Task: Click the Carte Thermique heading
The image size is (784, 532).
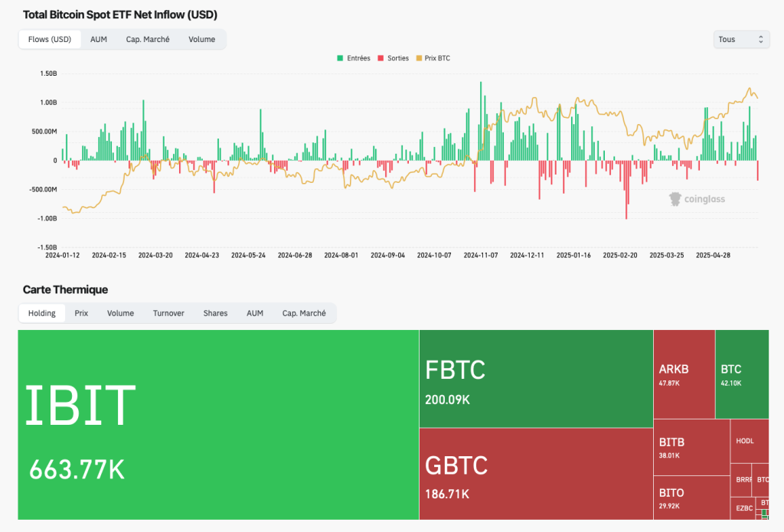Action: pos(66,289)
